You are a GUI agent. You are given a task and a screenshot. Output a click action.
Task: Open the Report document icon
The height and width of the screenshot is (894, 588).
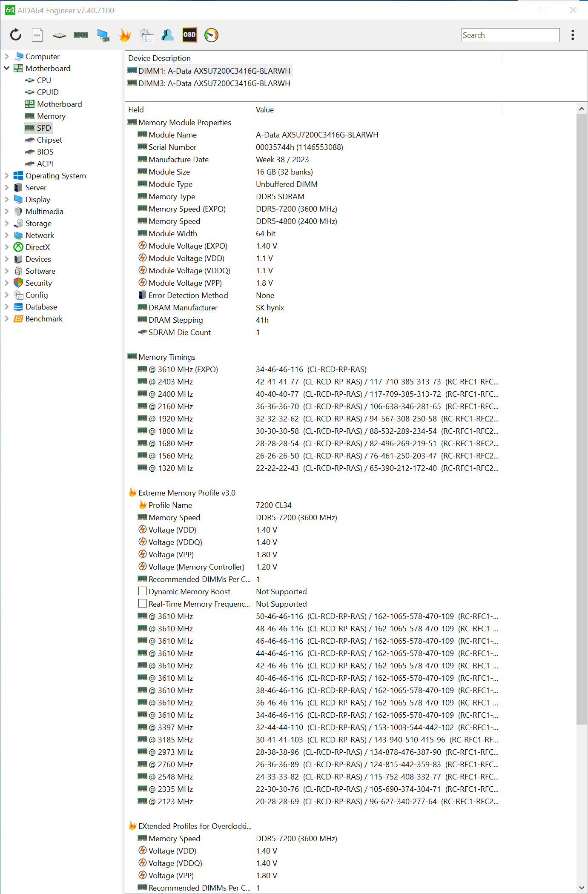(x=37, y=35)
